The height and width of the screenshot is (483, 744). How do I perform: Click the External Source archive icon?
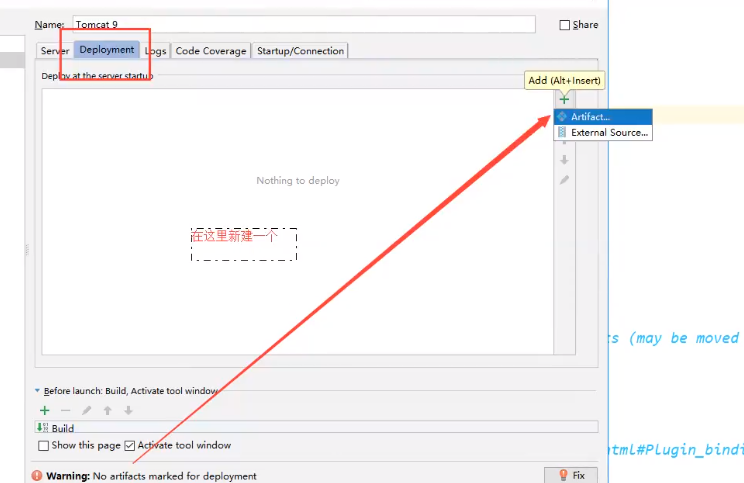(562, 132)
